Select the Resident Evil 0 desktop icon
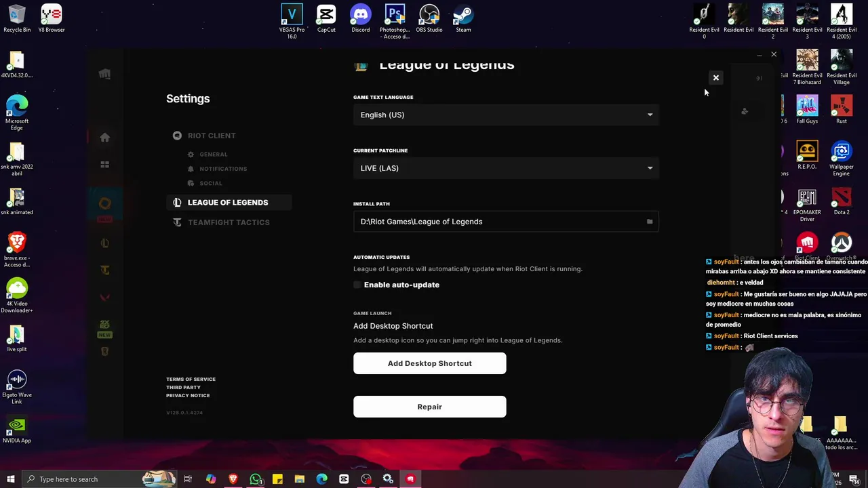 [x=704, y=22]
